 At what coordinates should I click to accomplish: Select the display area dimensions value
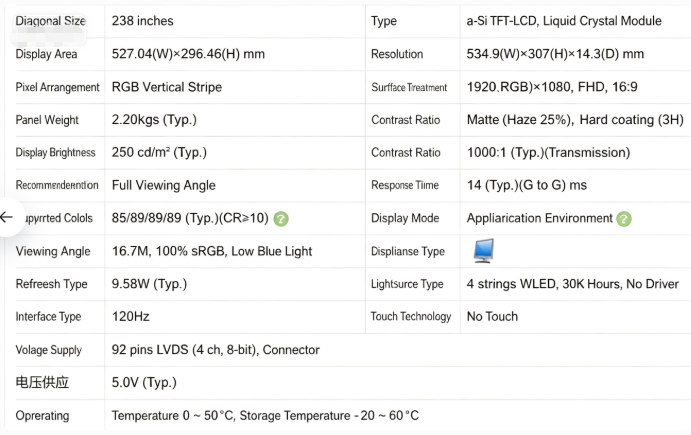pyautogui.click(x=188, y=54)
